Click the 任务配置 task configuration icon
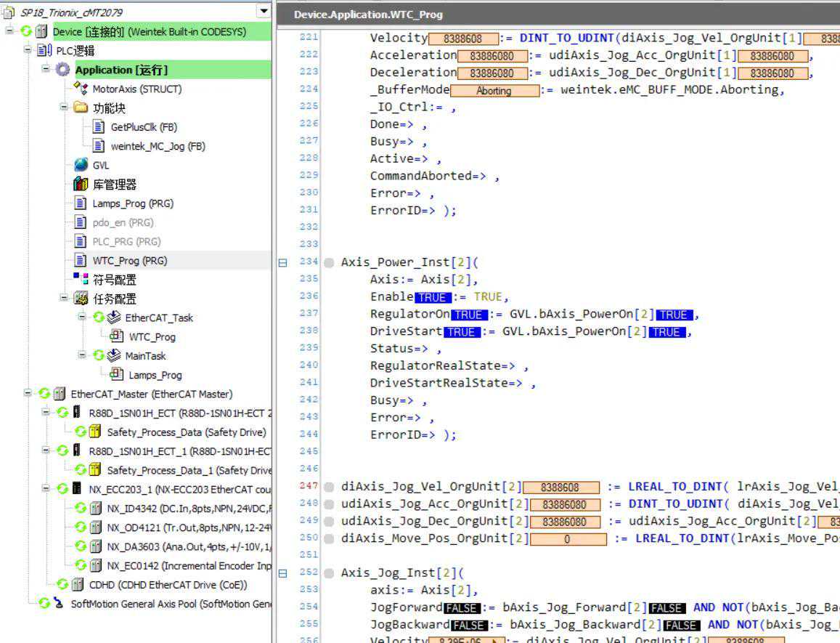Viewport: 840px width, 643px height. pos(81,299)
